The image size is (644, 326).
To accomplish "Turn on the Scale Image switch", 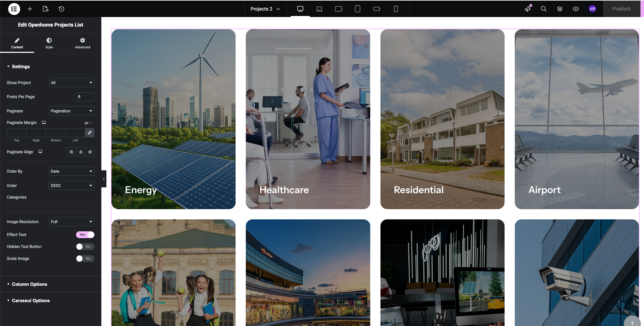I will click(x=85, y=259).
